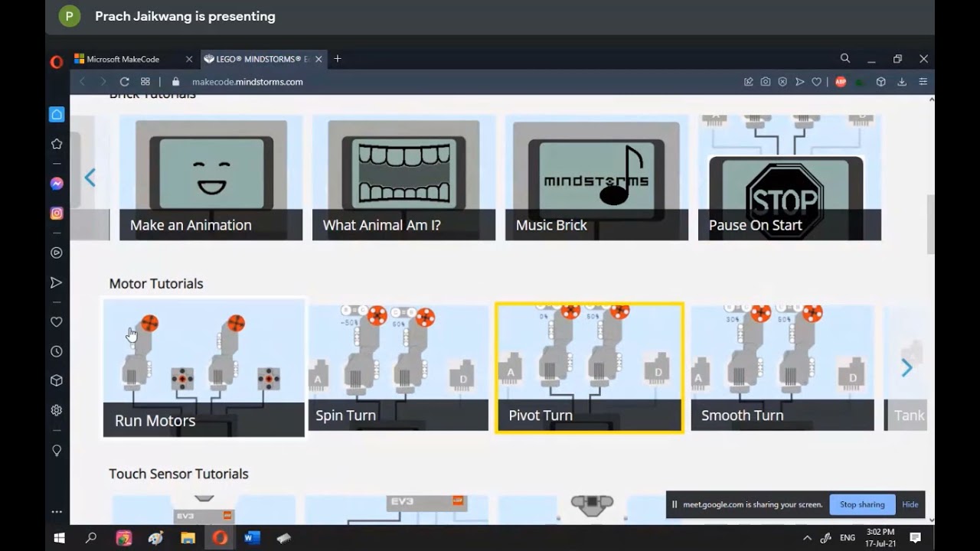The width and height of the screenshot is (980, 551).
Task: Click the pencil edit icon in address bar
Action: click(x=749, y=82)
